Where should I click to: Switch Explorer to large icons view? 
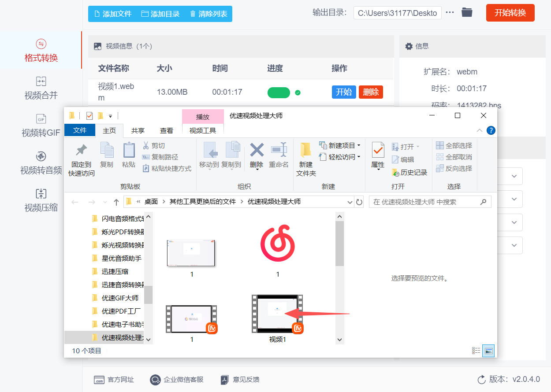(488, 351)
